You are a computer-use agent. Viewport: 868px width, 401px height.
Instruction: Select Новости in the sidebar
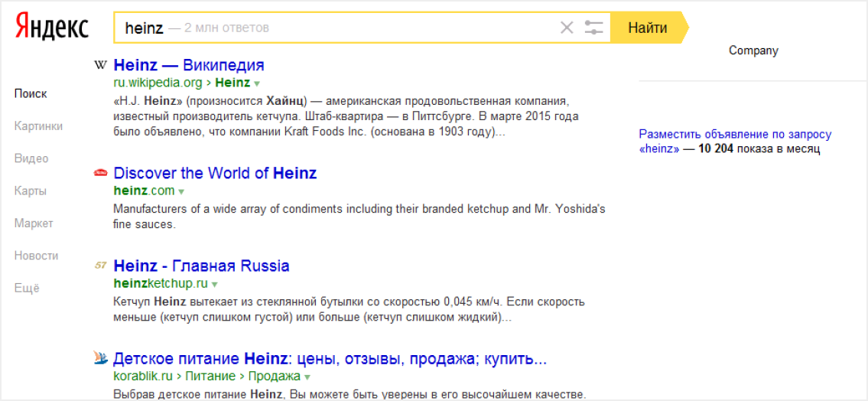point(36,256)
